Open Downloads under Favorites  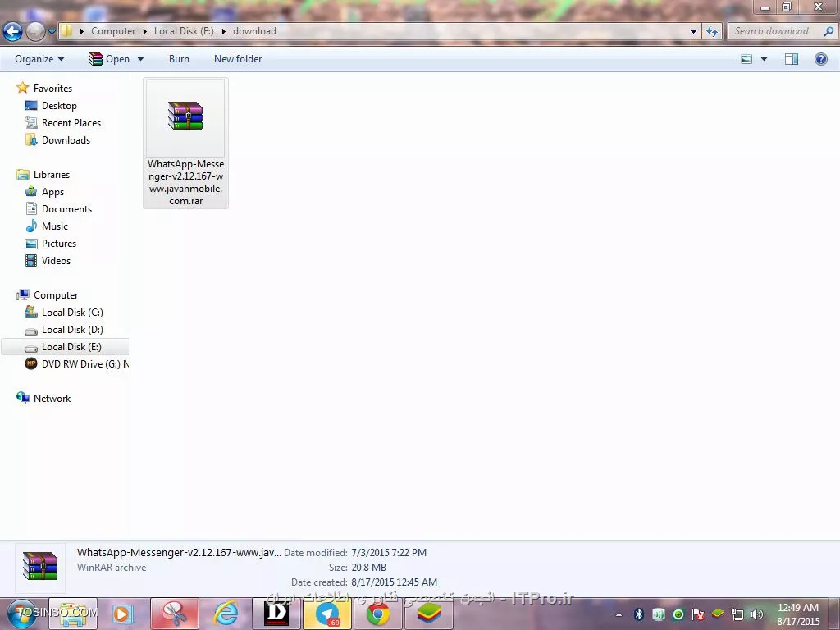coord(66,140)
